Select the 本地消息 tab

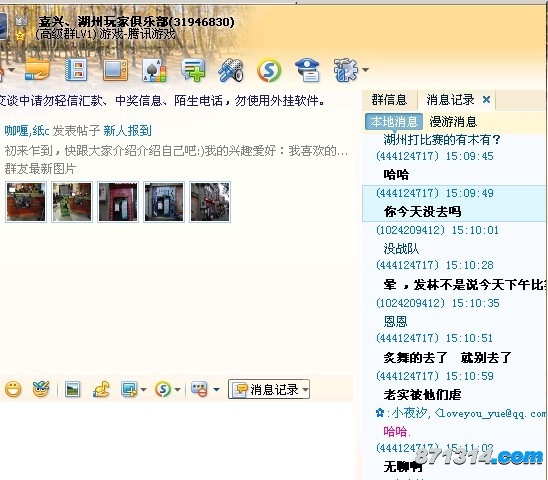394,122
